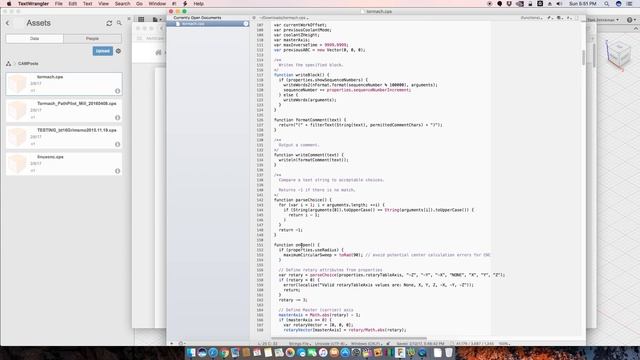The height and width of the screenshot is (360, 640).
Task: Open App Store from the Dock
Action: [345, 353]
